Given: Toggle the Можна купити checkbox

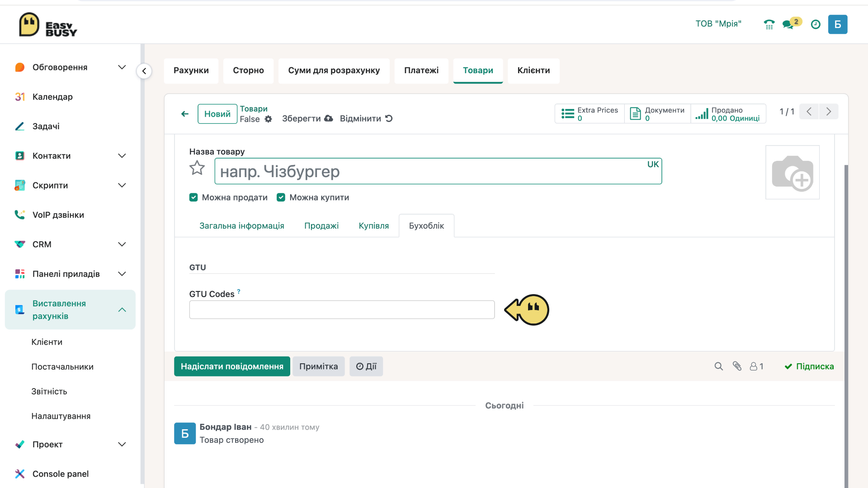Looking at the screenshot, I should [x=281, y=197].
